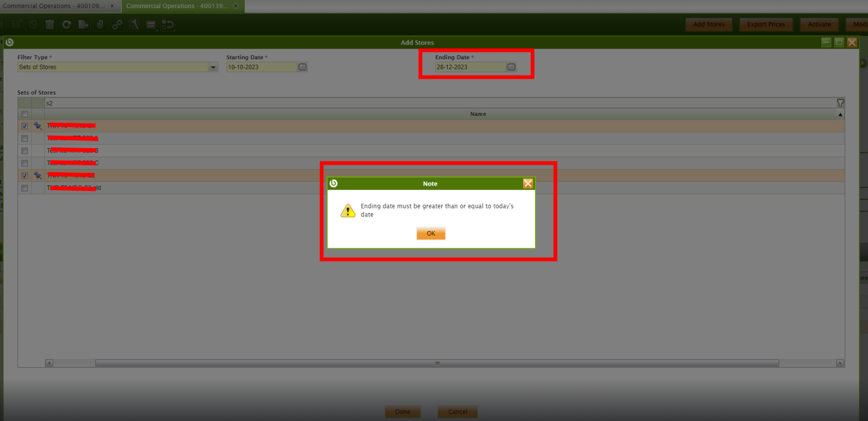Click the 'Sets of Stores' section label

[x=37, y=93]
